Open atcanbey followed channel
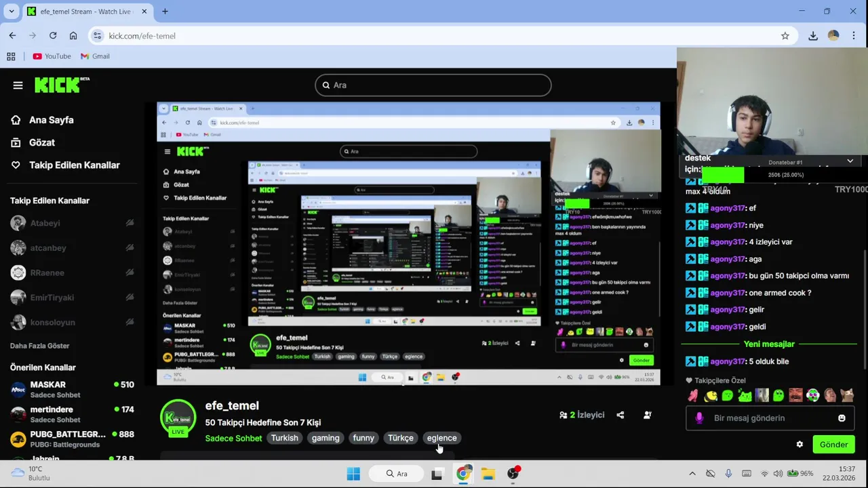The image size is (868, 488). click(x=71, y=248)
